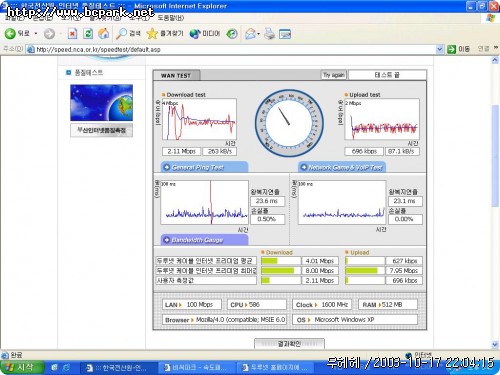The width and height of the screenshot is (500, 375).
Task: Stop page loading with the red X icon
Action: click(x=72, y=34)
